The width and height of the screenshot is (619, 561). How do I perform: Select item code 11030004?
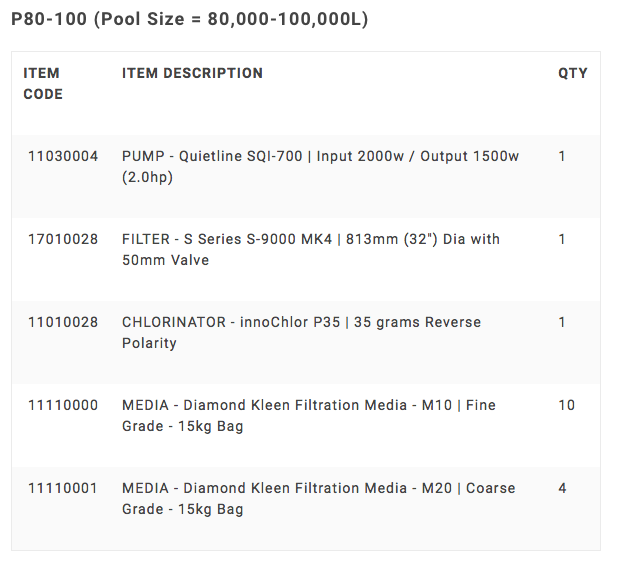[x=63, y=157]
